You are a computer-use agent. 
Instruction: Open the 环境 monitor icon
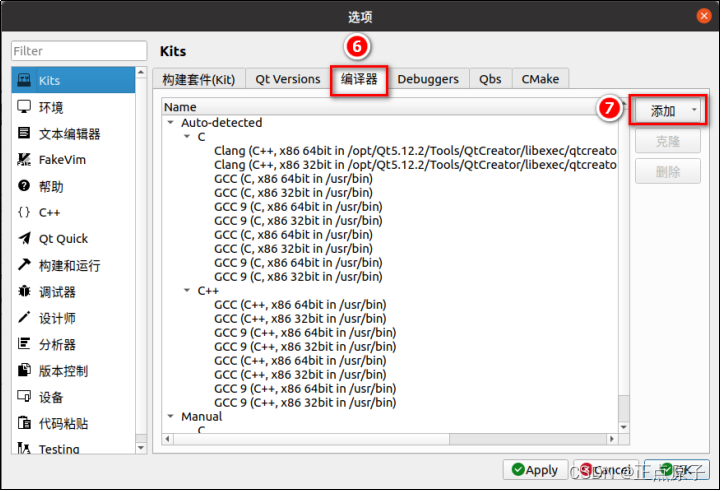pos(24,107)
